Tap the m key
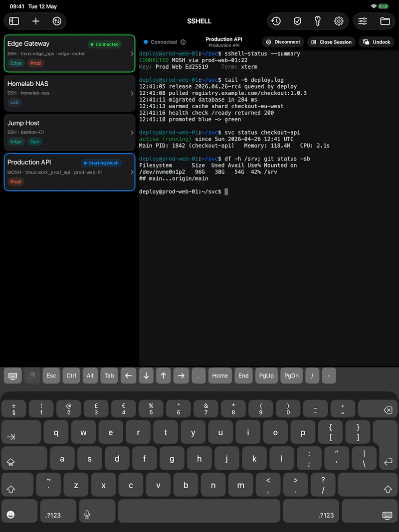 click(240, 485)
